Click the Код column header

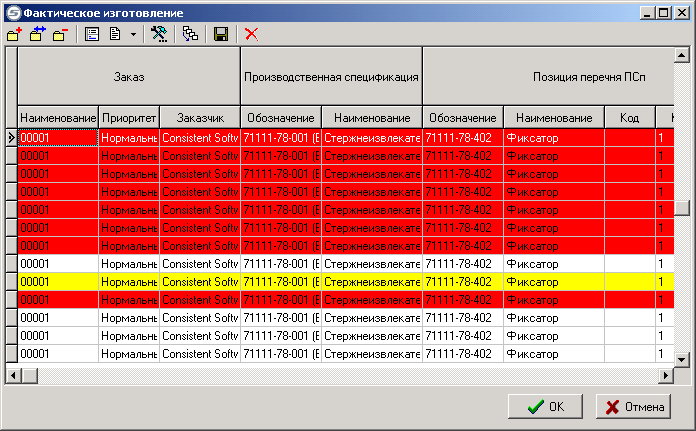tap(629, 118)
